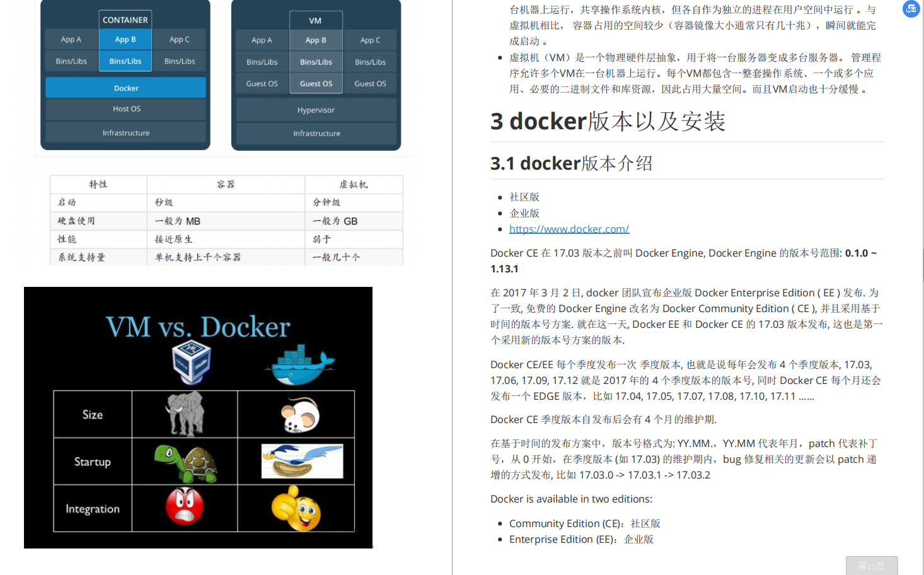Click the 'Enterprise Edition (EE)' bullet
Image resolution: width=924 pixels, height=575 pixels.
click(581, 539)
